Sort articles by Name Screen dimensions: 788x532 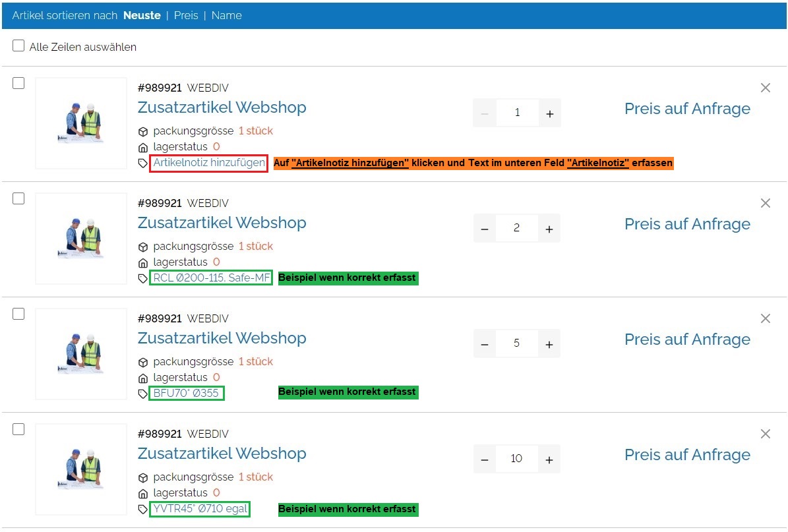226,15
